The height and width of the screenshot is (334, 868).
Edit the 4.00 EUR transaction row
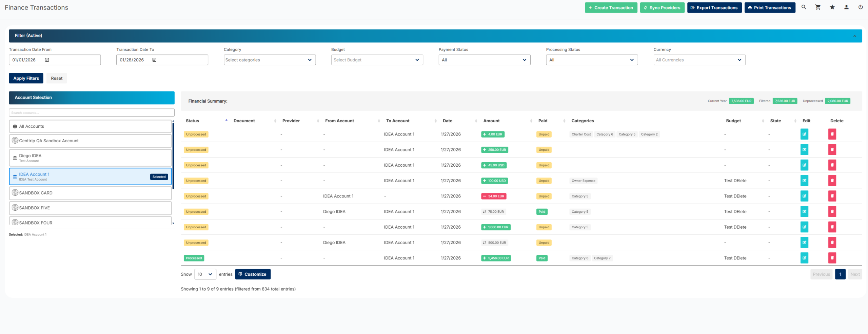pyautogui.click(x=804, y=134)
